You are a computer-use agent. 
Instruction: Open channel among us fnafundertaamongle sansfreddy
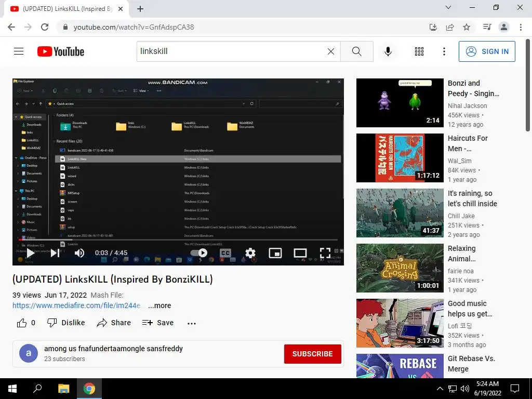113,349
